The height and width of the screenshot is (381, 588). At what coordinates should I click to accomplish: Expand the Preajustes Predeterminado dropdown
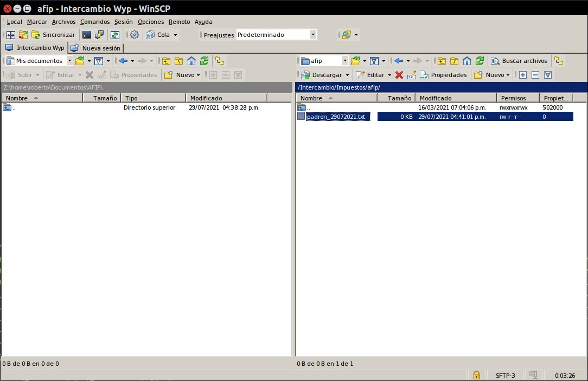pyautogui.click(x=313, y=35)
